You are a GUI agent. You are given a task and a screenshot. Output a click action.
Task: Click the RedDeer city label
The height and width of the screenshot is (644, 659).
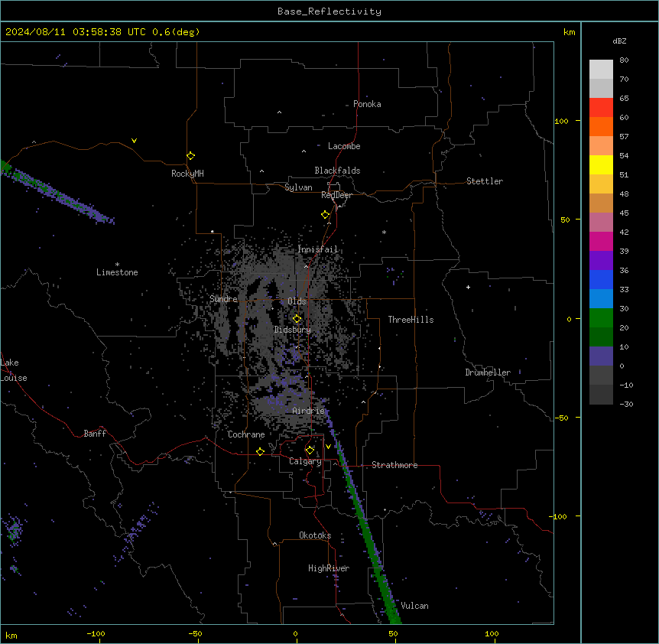tap(336, 195)
